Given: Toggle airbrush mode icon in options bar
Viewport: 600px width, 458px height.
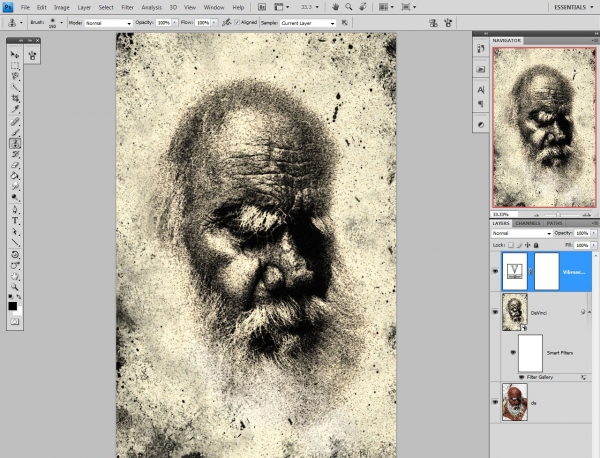Looking at the screenshot, I should (x=227, y=23).
